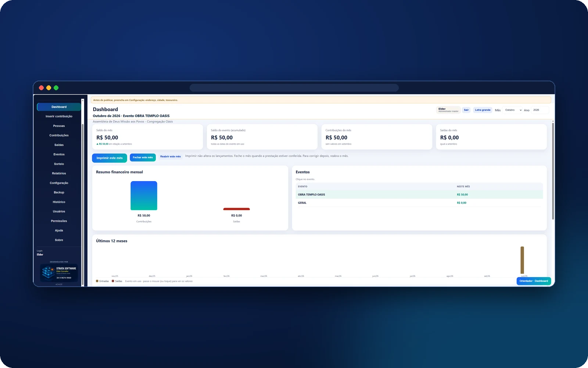Click Imprimir este mês button
This screenshot has height=368, width=588.
coord(110,158)
